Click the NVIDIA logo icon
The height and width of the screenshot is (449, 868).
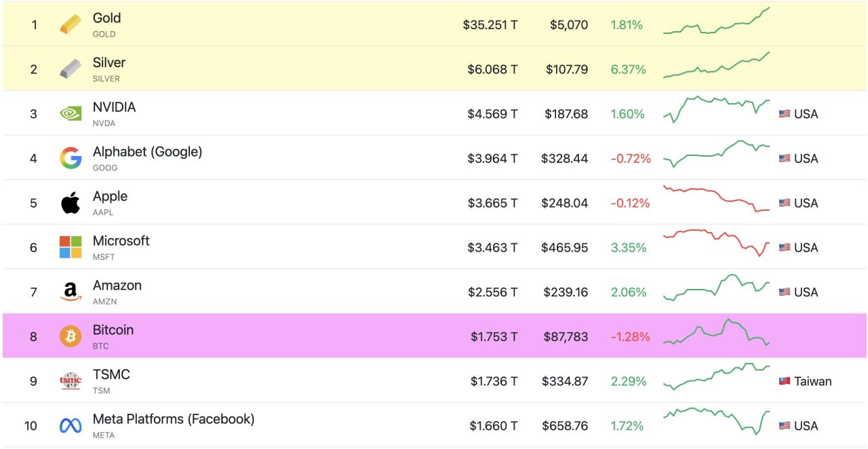tap(71, 114)
